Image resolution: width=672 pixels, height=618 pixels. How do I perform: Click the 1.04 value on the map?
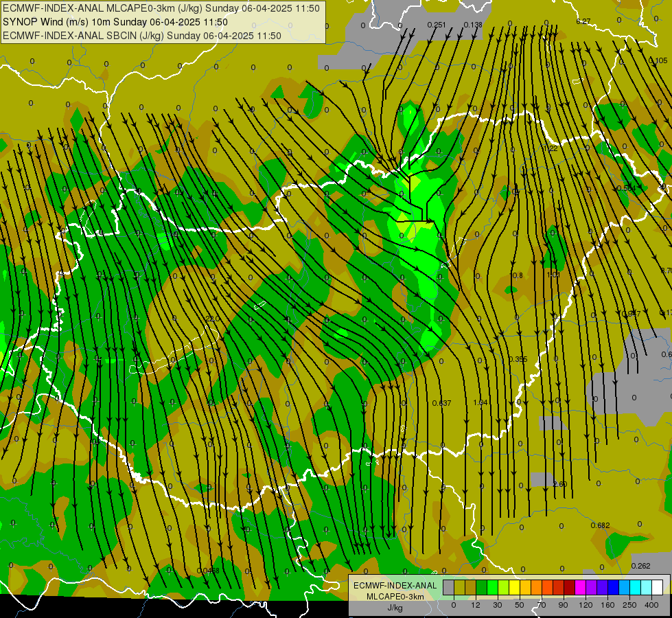pyautogui.click(x=480, y=402)
